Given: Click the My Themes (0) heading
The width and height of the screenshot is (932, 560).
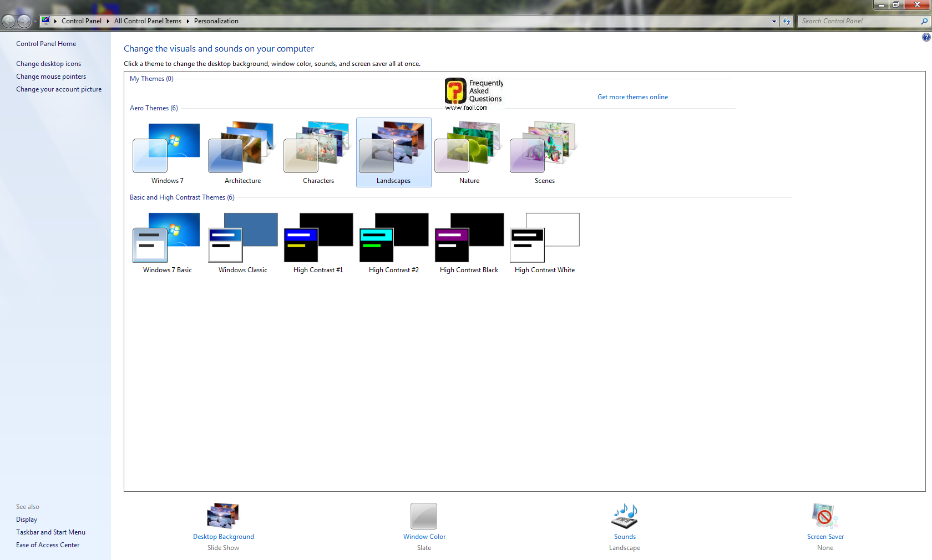Looking at the screenshot, I should coord(151,79).
